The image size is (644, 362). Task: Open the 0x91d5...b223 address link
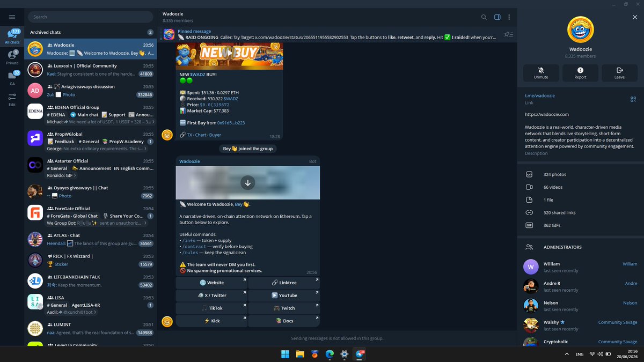pos(231,123)
